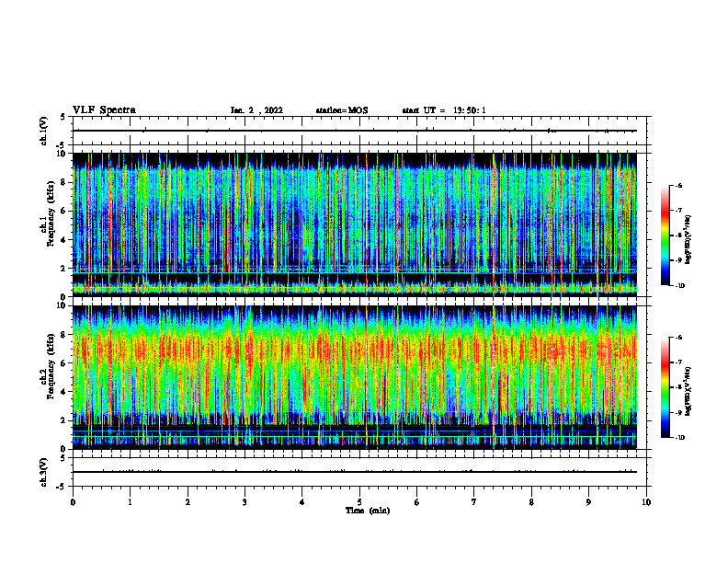
Task: Select the "start UT = 13:50:1" header text
Action: coord(444,110)
